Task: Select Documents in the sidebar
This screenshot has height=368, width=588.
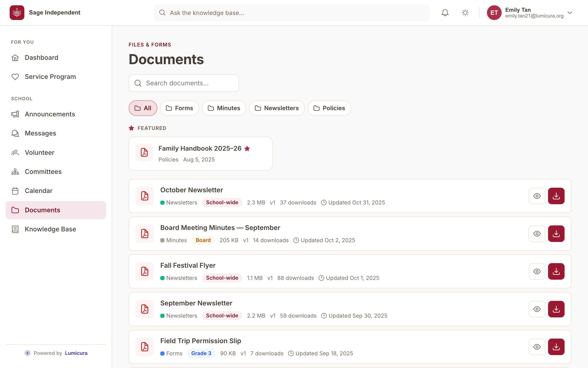Action: pyautogui.click(x=56, y=210)
